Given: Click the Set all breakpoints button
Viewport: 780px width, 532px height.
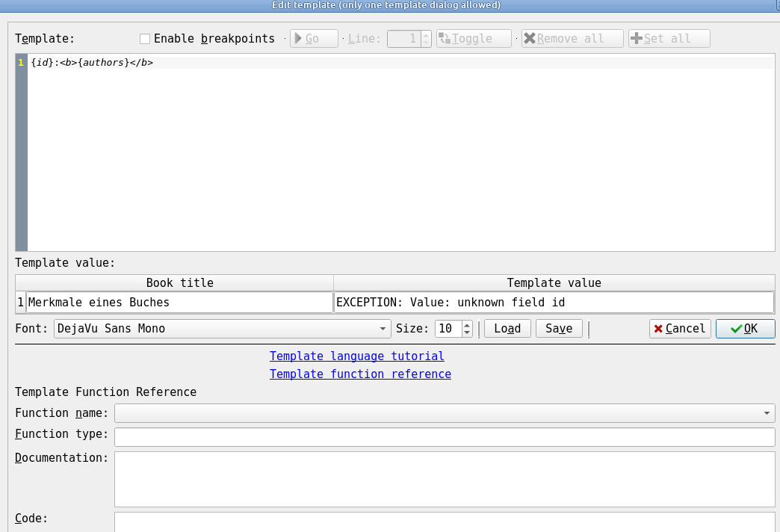Looking at the screenshot, I should pyautogui.click(x=669, y=39).
